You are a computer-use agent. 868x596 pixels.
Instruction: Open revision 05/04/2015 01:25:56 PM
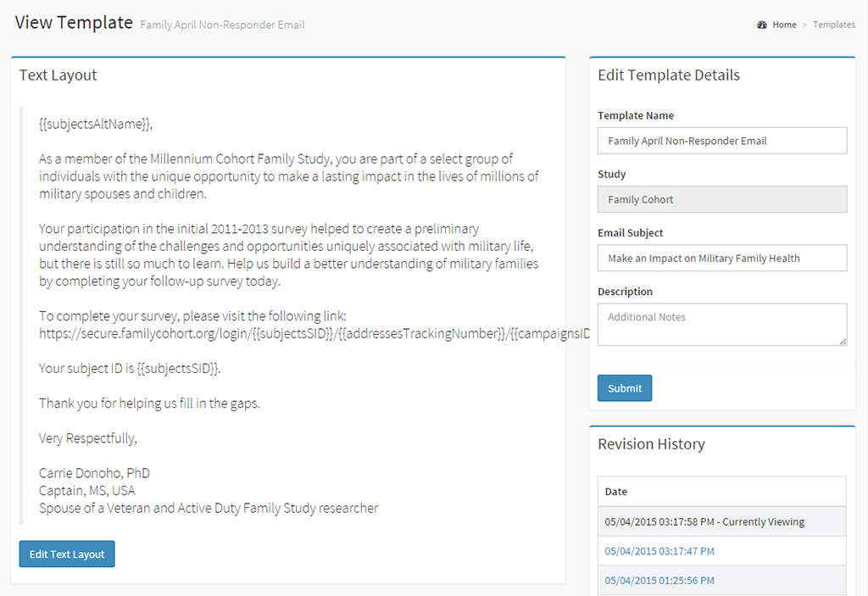click(659, 581)
